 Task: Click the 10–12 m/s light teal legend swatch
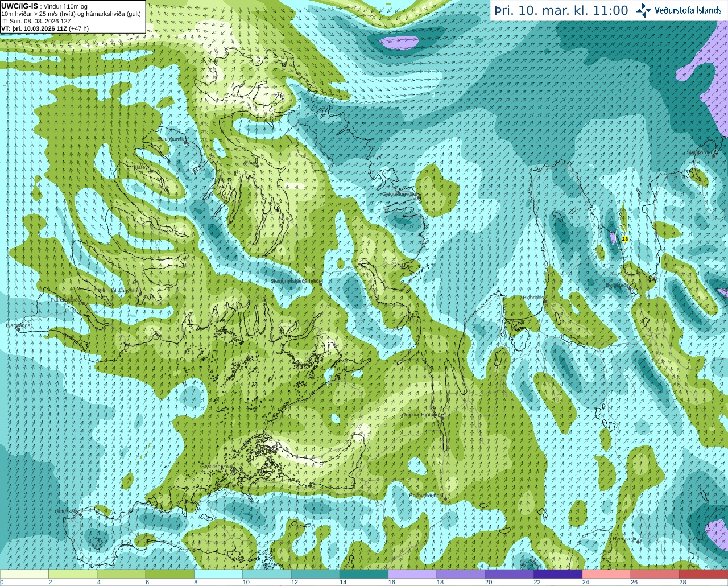pos(267,574)
